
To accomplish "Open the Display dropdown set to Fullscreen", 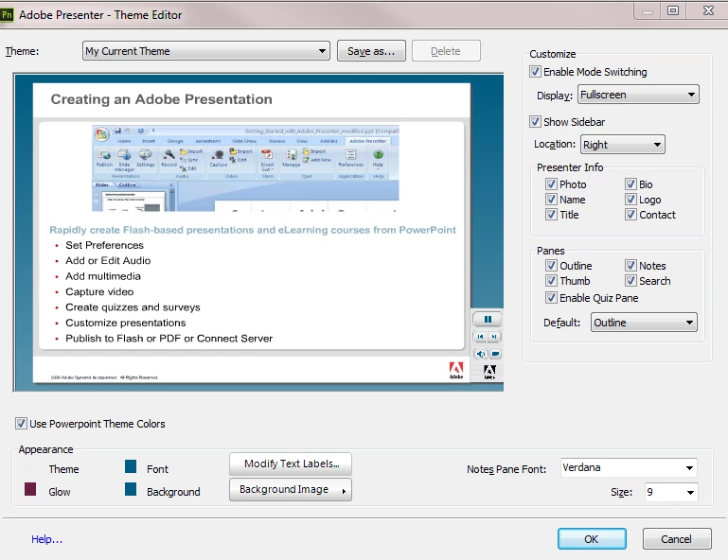I will coord(638,95).
